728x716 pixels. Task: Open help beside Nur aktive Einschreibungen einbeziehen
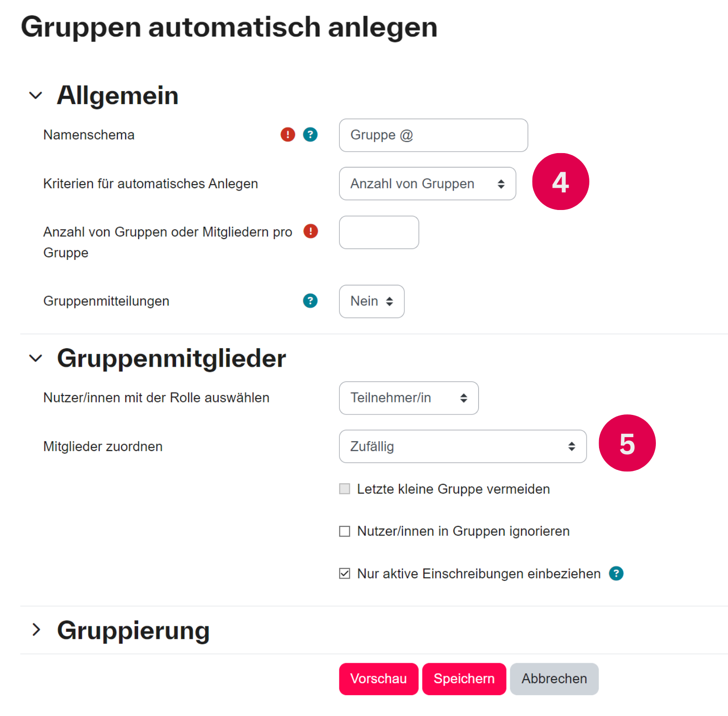click(616, 574)
